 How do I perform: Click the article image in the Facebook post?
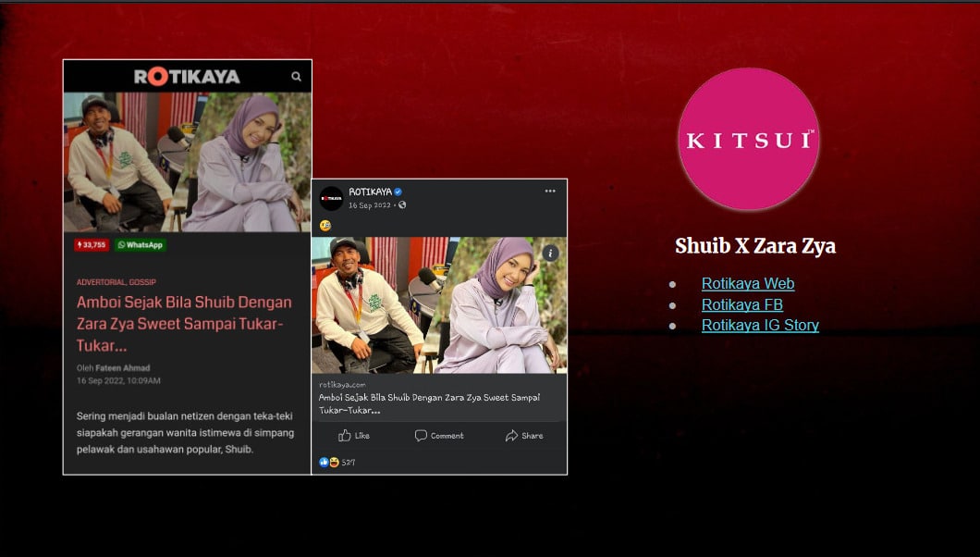point(439,305)
